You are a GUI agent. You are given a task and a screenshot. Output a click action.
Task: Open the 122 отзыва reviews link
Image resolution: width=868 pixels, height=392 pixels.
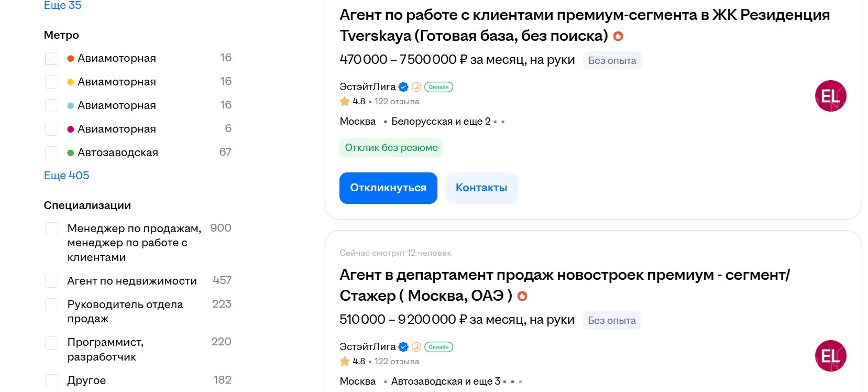coord(395,101)
